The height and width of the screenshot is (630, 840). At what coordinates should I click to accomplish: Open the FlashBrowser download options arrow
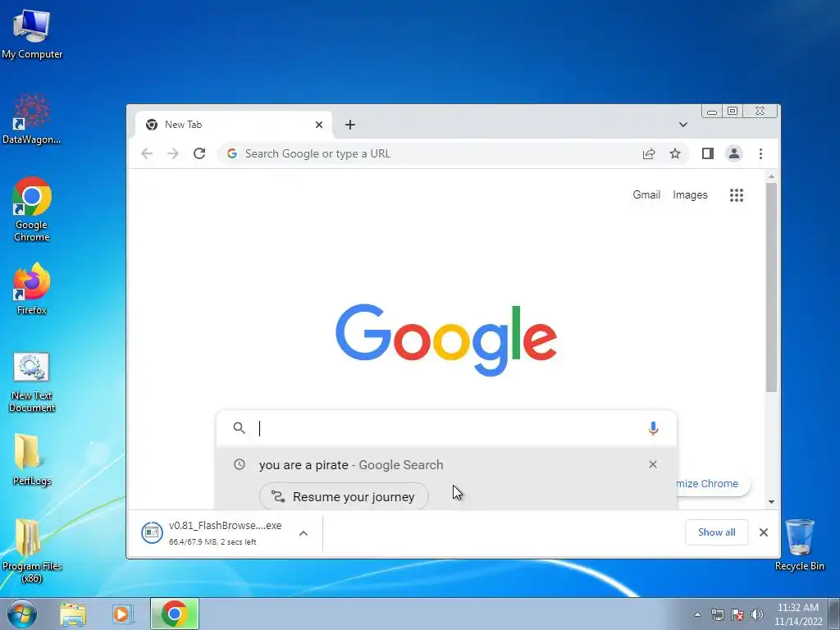304,533
